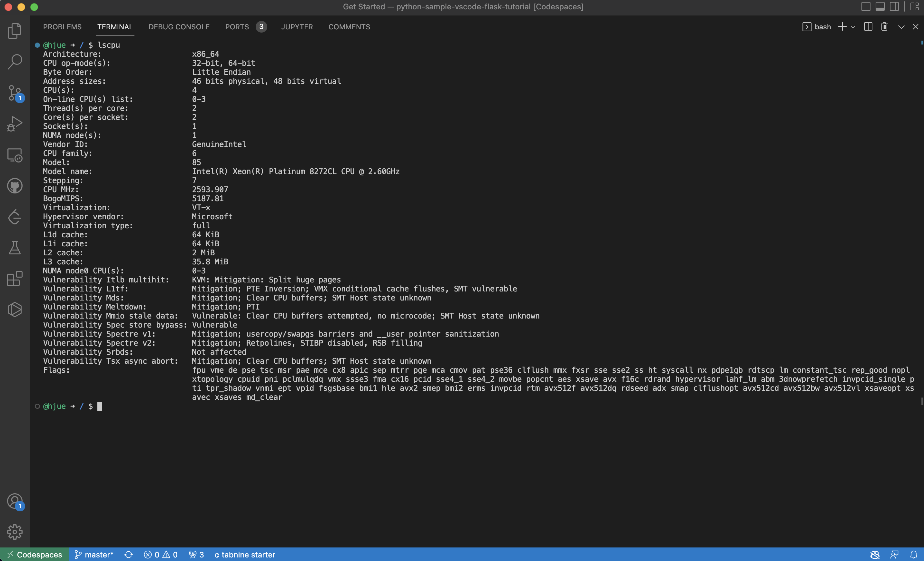Viewport: 924px width, 561px height.
Task: Open Manage gear menu
Action: click(15, 532)
